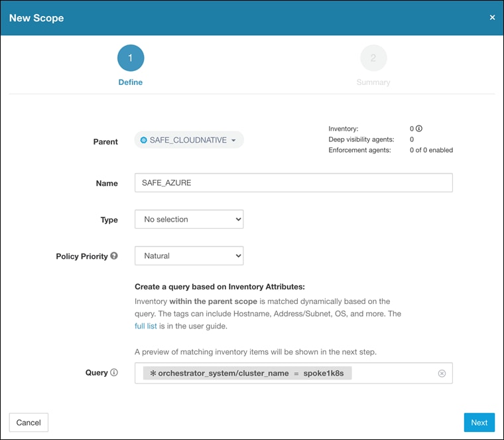Expand the SAFE_CLOUDNATIVE parent dropdown arrow
The height and width of the screenshot is (440, 504).
pyautogui.click(x=233, y=141)
